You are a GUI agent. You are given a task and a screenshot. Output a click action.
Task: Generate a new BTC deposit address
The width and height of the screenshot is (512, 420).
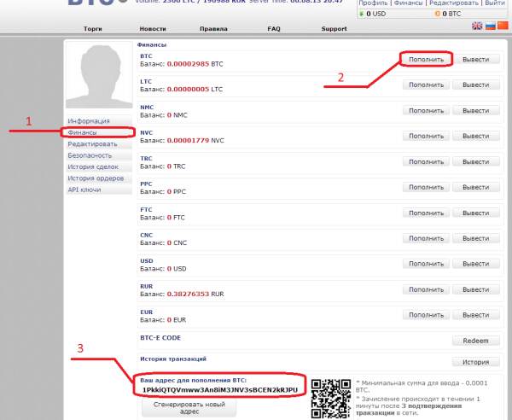pyautogui.click(x=188, y=406)
